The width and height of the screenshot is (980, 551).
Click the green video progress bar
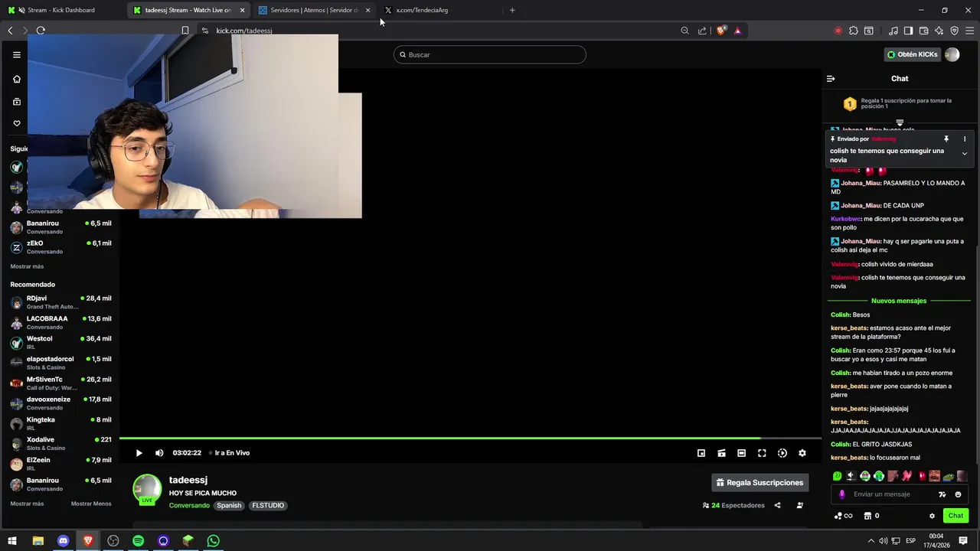(439, 439)
